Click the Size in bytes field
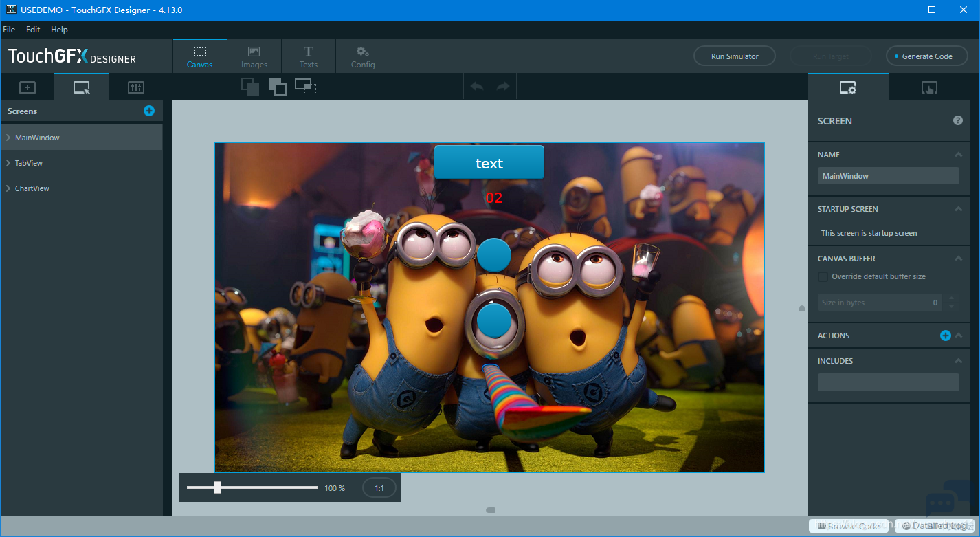The width and height of the screenshot is (980, 537). click(x=880, y=303)
